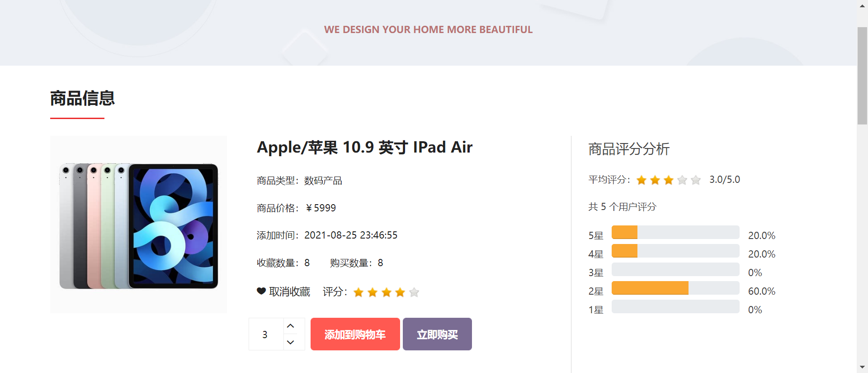Click 共 5 个用户评分 text
This screenshot has height=373, width=868.
point(623,207)
